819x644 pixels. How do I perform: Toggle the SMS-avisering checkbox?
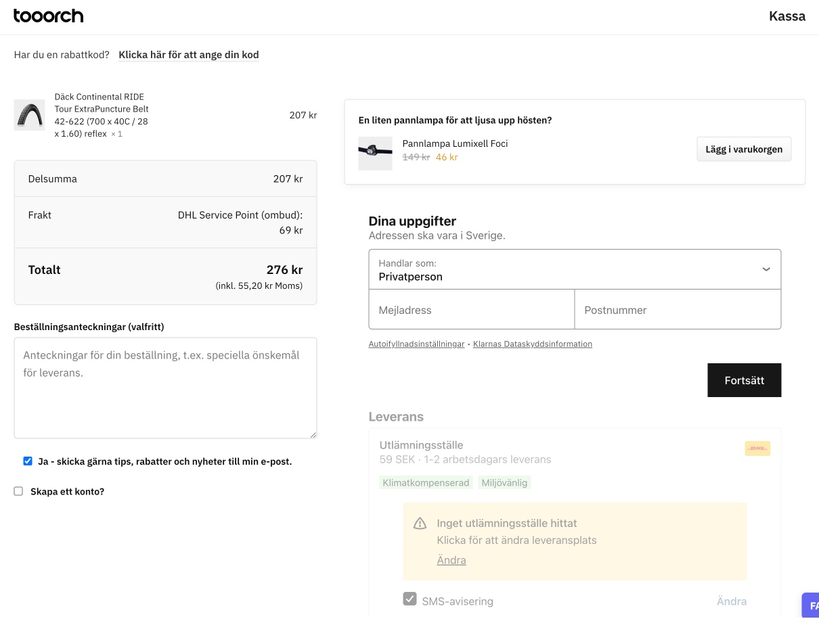tap(409, 599)
